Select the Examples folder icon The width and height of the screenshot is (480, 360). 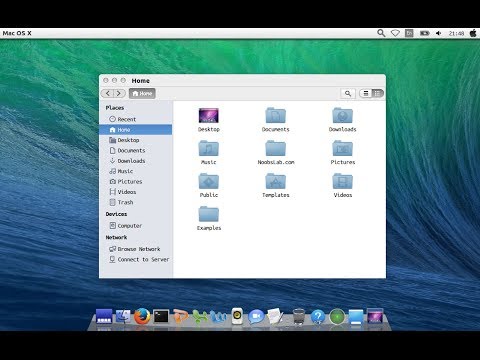tap(209, 214)
